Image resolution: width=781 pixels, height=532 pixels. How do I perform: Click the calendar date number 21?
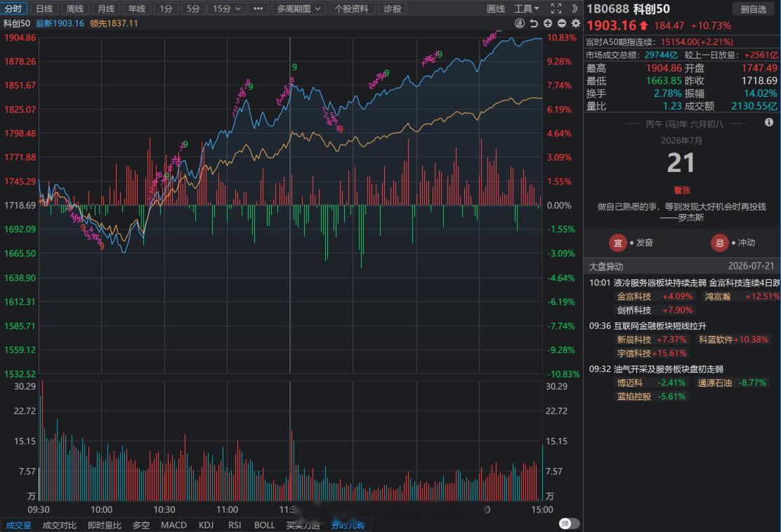click(x=681, y=163)
